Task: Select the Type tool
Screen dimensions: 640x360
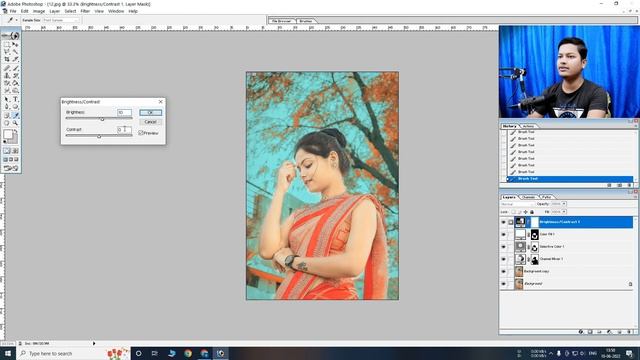Action: [x=16, y=99]
